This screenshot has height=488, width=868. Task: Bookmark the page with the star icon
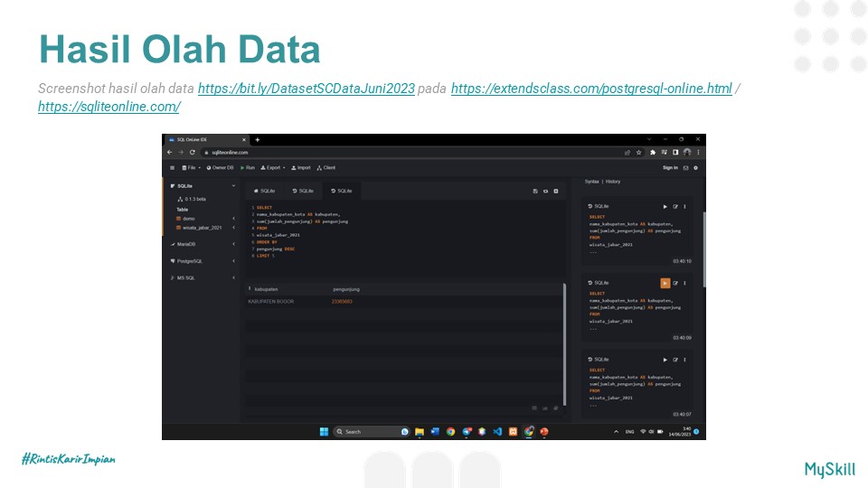(639, 152)
